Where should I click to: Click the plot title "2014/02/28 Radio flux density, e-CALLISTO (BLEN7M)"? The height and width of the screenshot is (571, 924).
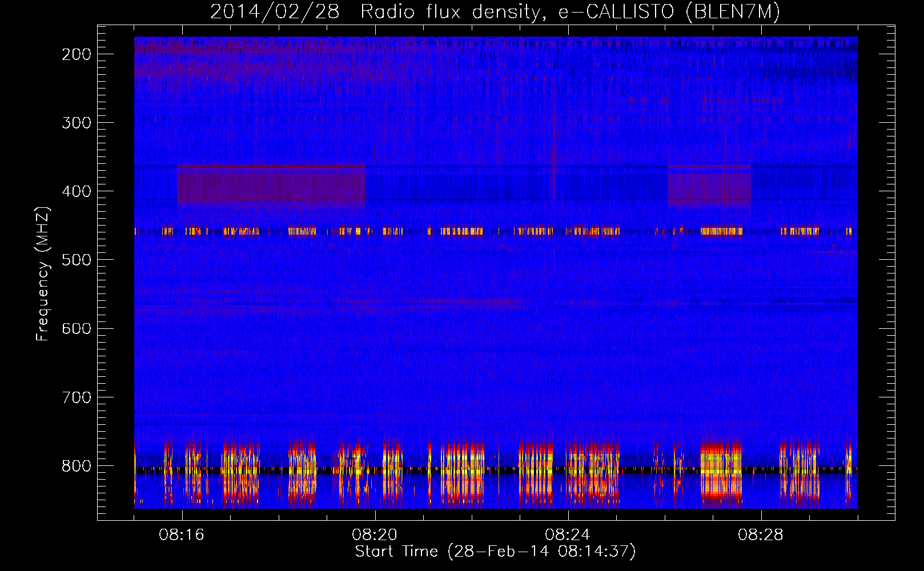[495, 12]
